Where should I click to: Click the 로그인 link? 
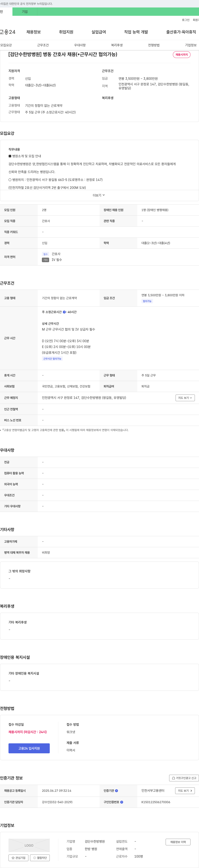tap(186, 20)
